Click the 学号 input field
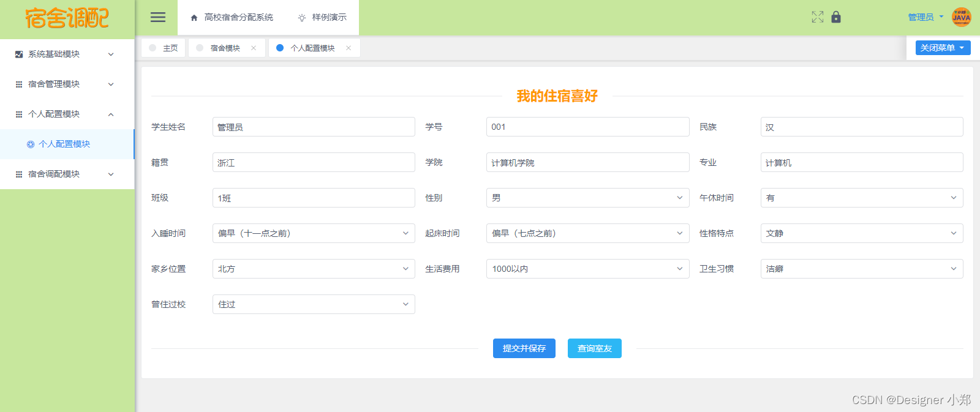Viewport: 980px width, 412px height. pos(587,127)
